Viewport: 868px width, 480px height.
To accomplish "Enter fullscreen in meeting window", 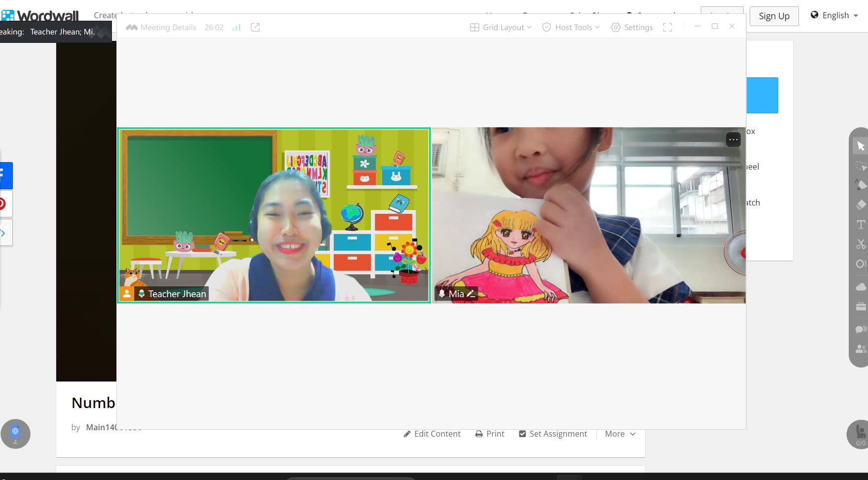I will pyautogui.click(x=667, y=28).
